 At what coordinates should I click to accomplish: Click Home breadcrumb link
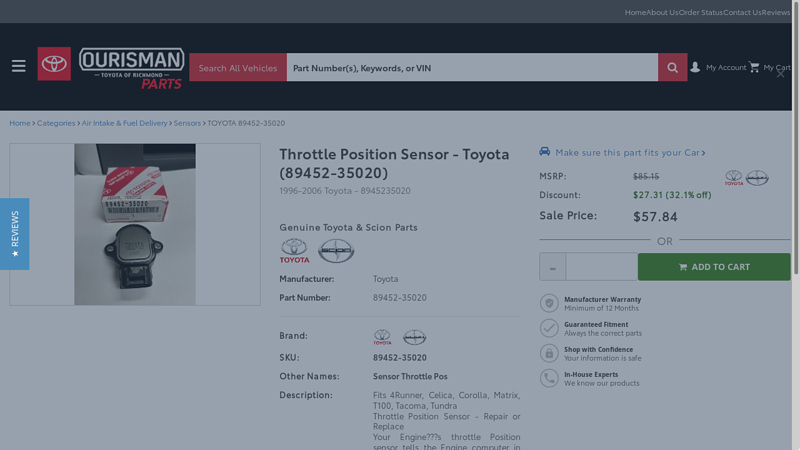click(x=20, y=123)
